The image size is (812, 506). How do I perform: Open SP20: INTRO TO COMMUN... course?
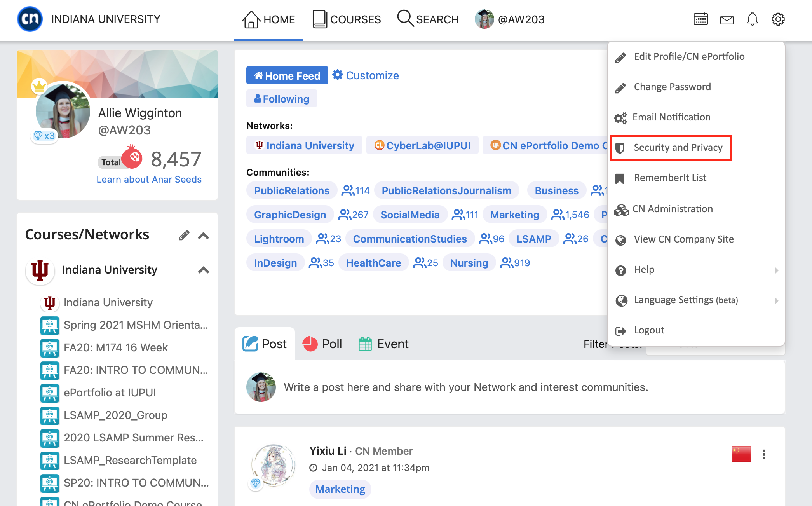click(x=136, y=483)
